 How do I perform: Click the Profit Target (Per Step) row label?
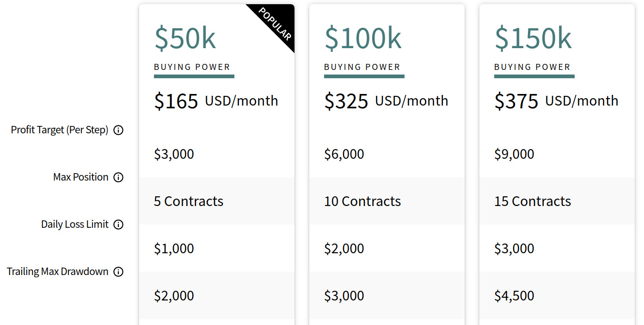click(x=59, y=130)
